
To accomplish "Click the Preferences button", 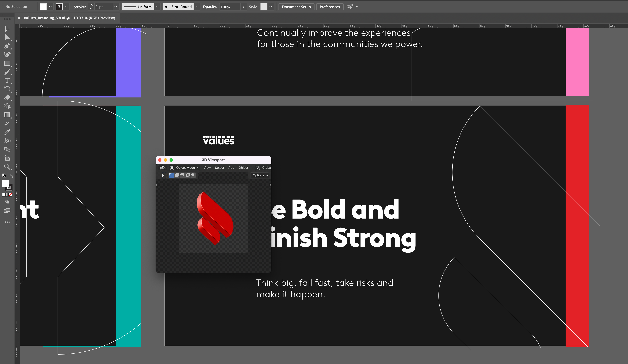I will (x=330, y=7).
